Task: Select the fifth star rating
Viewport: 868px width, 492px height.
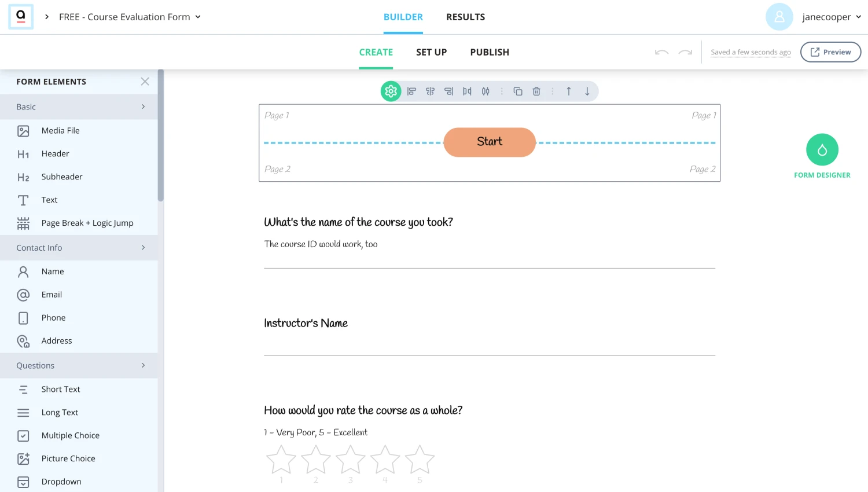Action: click(420, 460)
